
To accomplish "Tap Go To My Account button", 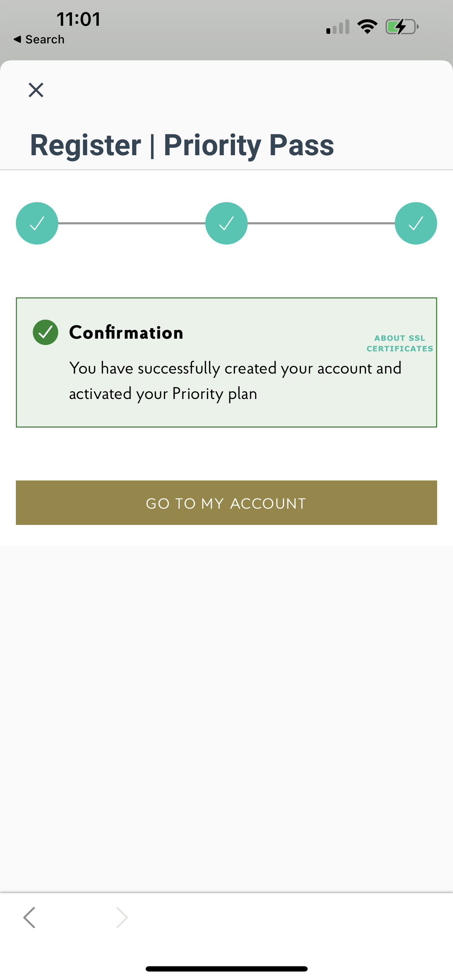I will coord(226,503).
